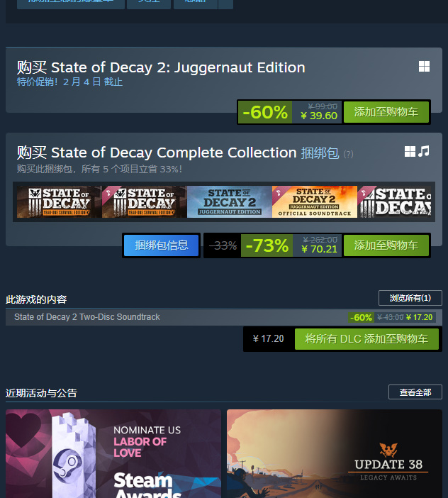448x498 pixels.
Task: Click the 捆绑包 bundle link in title
Action: tap(320, 153)
